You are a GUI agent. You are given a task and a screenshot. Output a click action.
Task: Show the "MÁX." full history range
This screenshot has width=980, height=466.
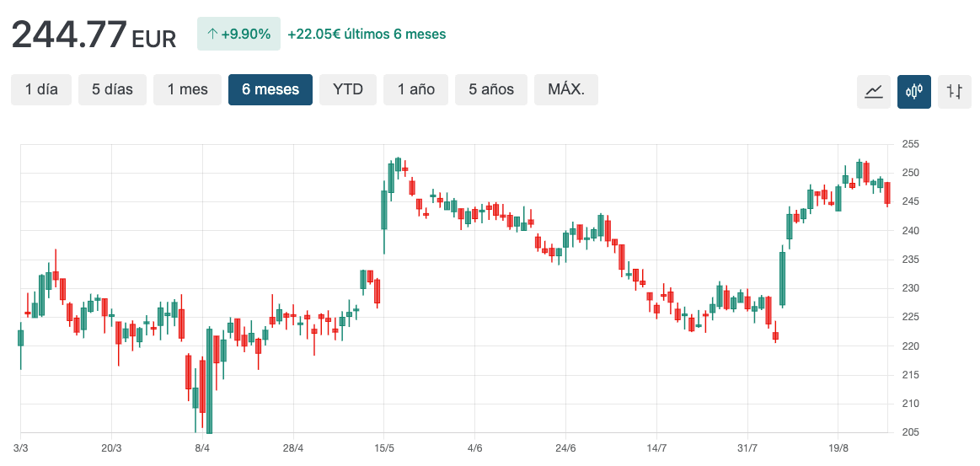coord(565,89)
